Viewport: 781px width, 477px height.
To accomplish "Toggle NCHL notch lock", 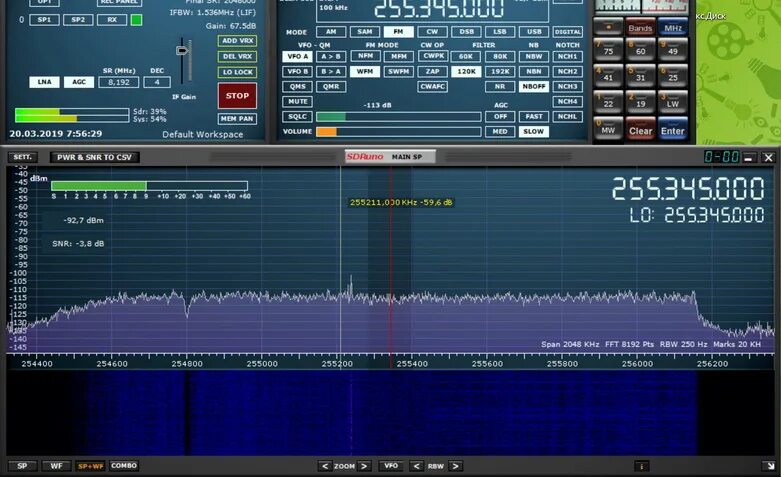I will click(x=567, y=116).
